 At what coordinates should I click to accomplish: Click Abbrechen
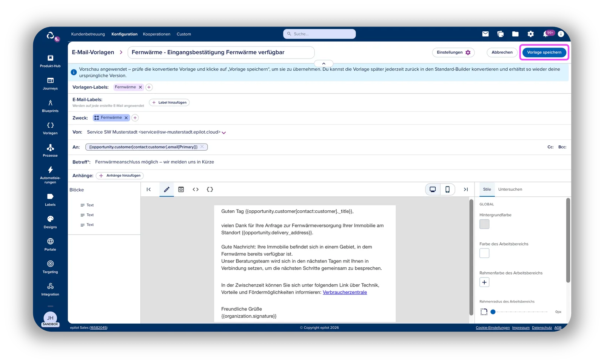coord(502,52)
